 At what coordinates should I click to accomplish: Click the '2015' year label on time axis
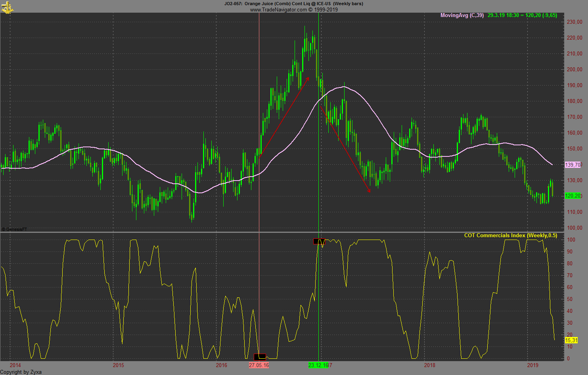[118, 365]
